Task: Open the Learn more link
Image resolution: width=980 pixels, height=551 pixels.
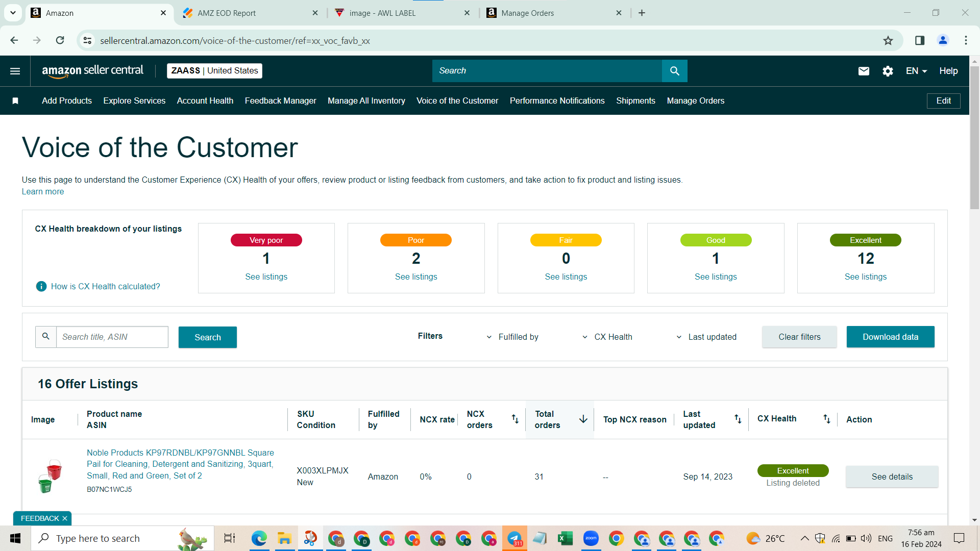Action: (43, 192)
